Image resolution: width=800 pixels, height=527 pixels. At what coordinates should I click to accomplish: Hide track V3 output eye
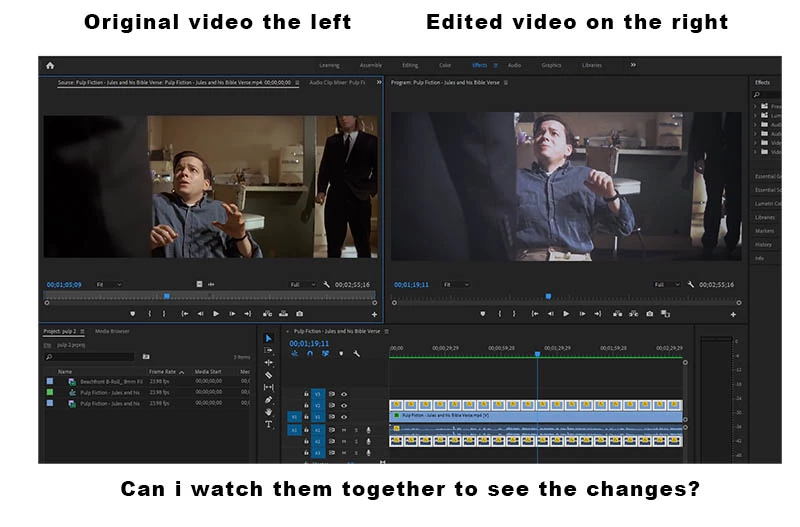344,394
